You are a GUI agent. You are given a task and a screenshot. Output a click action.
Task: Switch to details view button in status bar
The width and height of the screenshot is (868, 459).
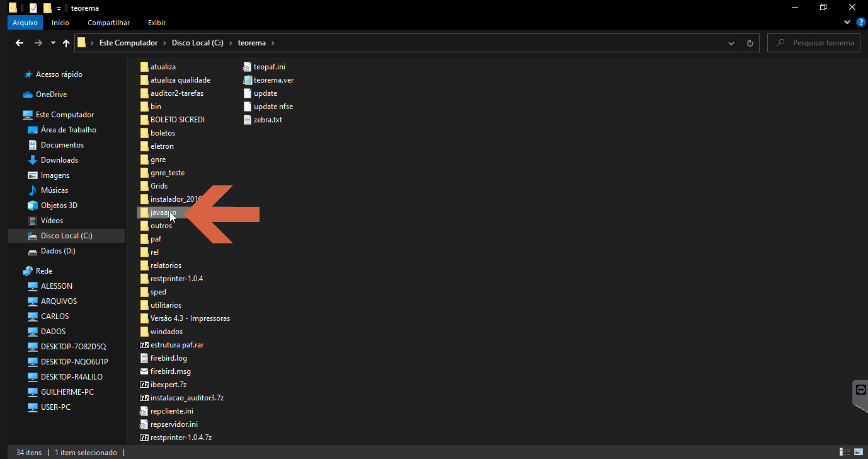tap(844, 452)
